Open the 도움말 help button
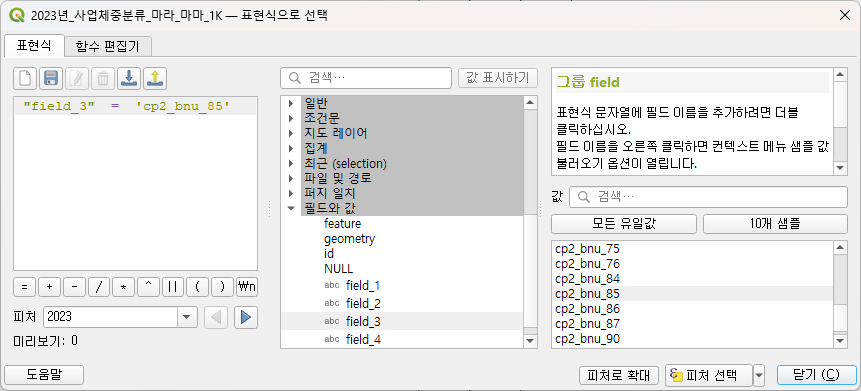Image resolution: width=861 pixels, height=391 pixels. click(44, 375)
